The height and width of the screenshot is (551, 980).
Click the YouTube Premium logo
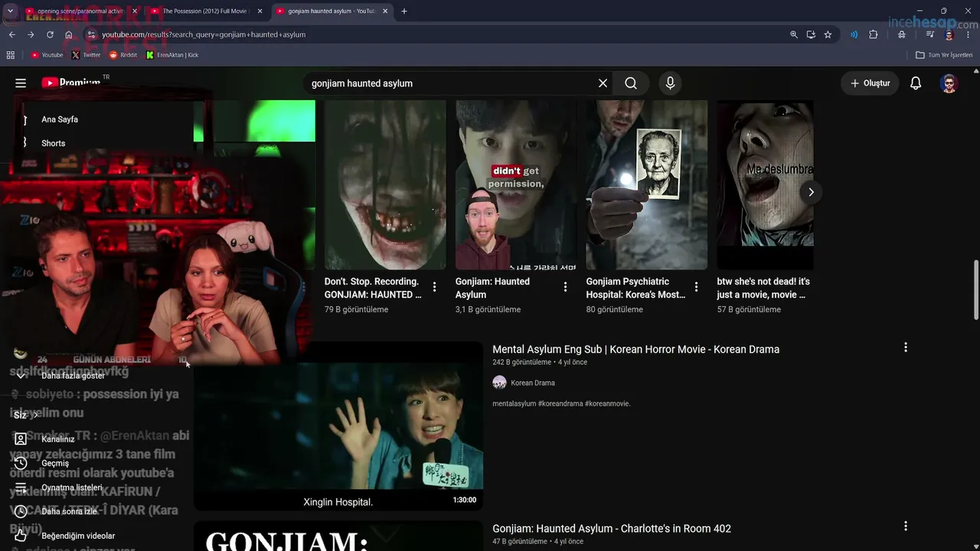71,83
